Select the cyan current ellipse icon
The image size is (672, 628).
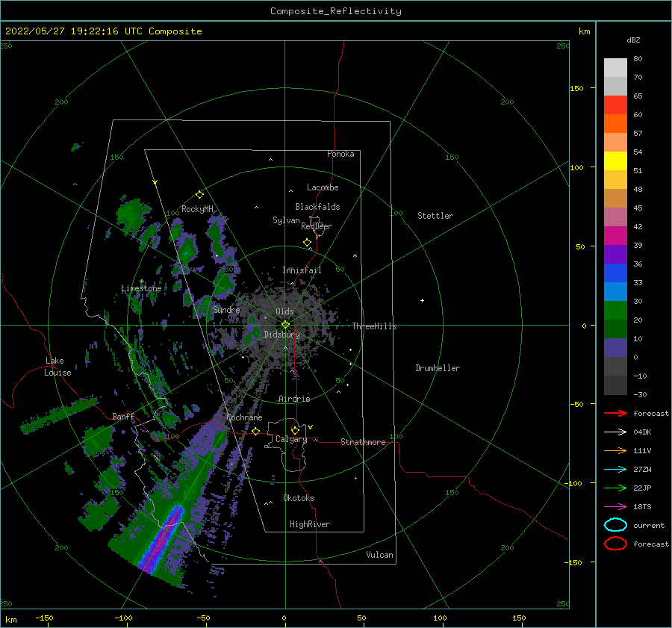[x=615, y=525]
